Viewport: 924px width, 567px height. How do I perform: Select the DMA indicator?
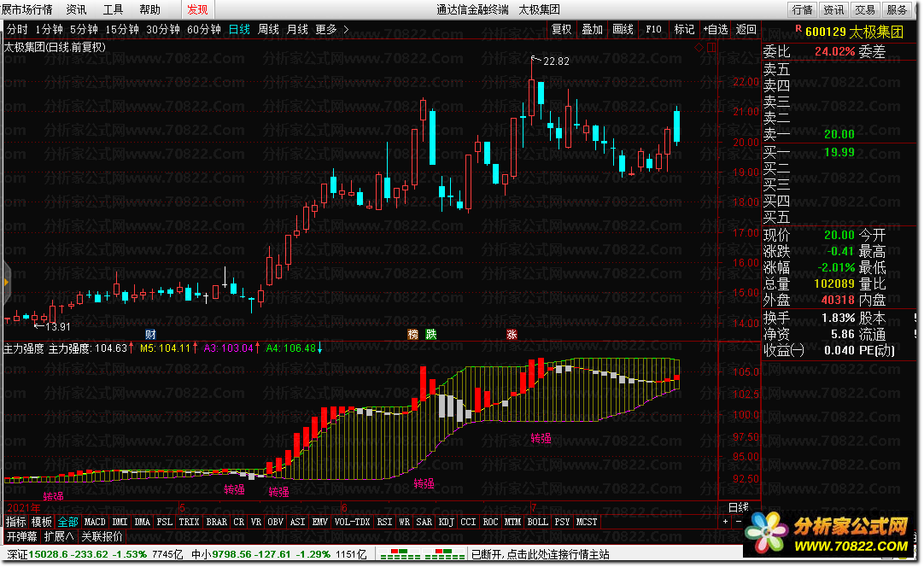click(x=142, y=522)
